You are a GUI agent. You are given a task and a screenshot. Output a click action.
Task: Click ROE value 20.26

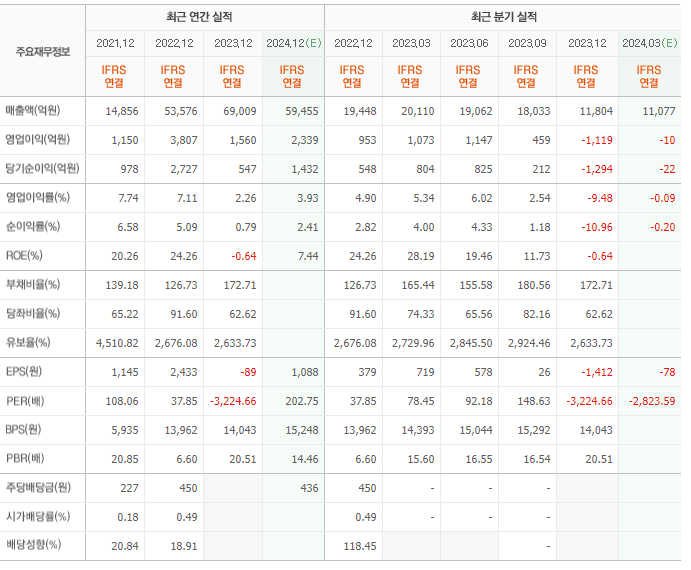tap(125, 256)
